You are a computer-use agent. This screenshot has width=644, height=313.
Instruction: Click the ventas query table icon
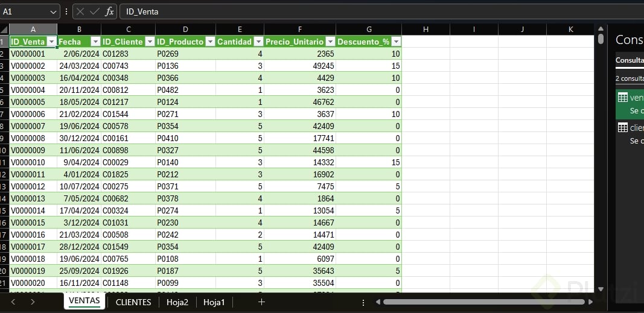(x=623, y=98)
